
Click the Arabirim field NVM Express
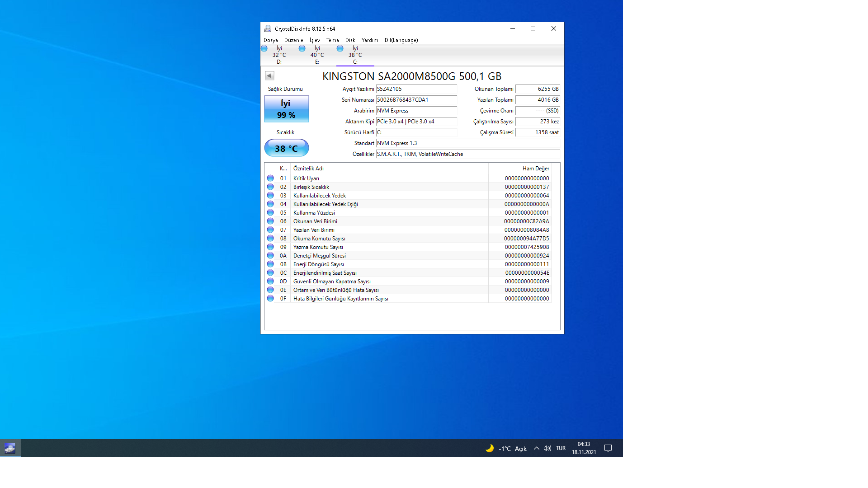[x=416, y=111]
